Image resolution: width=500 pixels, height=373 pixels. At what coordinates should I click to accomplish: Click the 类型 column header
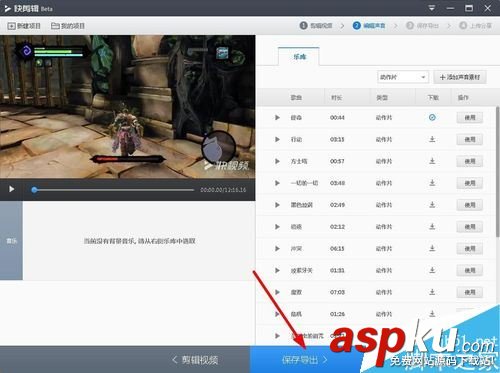[x=382, y=97]
